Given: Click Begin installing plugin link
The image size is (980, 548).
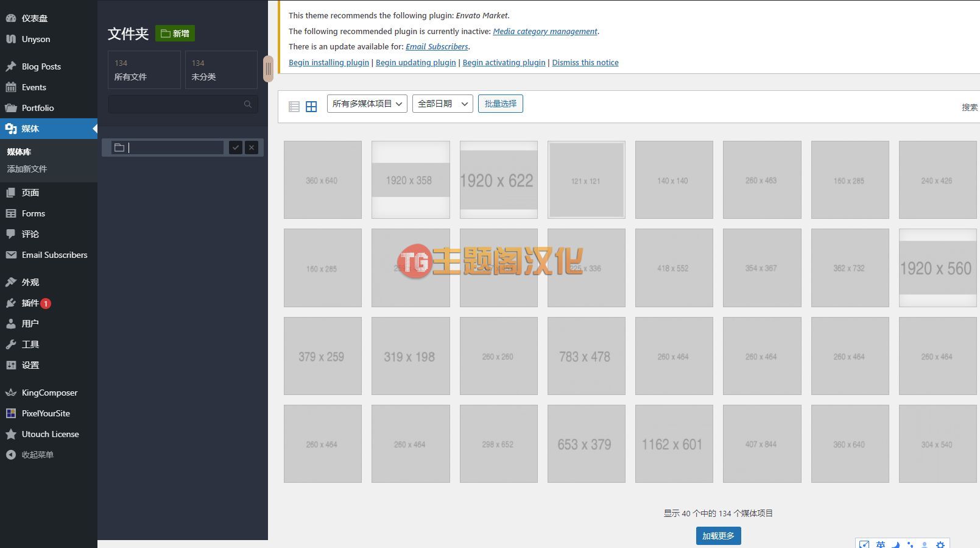Looking at the screenshot, I should 329,62.
